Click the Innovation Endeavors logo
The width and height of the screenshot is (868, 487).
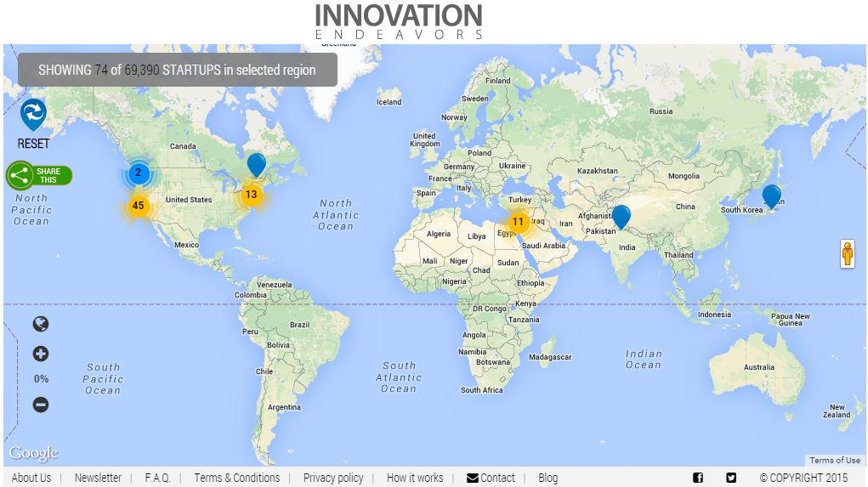point(399,21)
